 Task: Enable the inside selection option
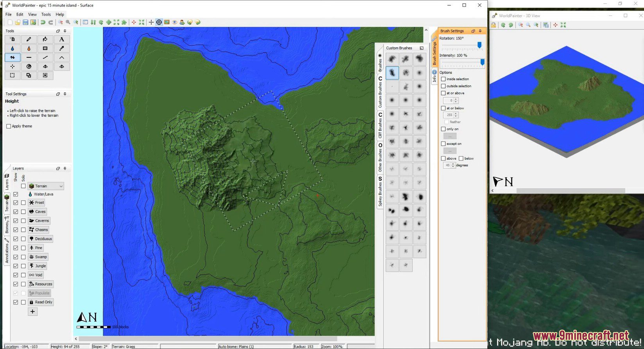pos(443,79)
